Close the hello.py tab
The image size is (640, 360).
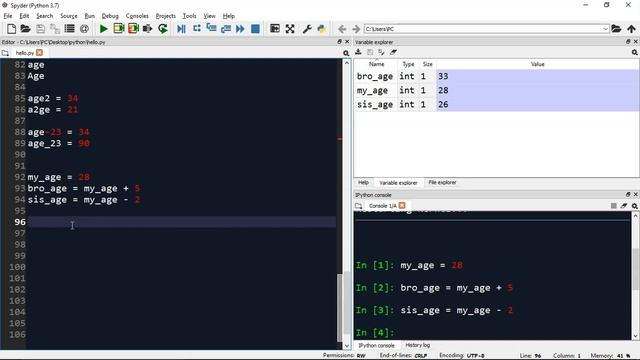[x=39, y=53]
